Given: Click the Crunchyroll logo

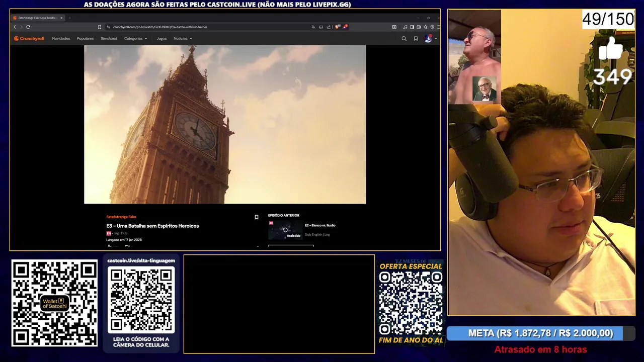Looking at the screenshot, I should click(x=29, y=38).
